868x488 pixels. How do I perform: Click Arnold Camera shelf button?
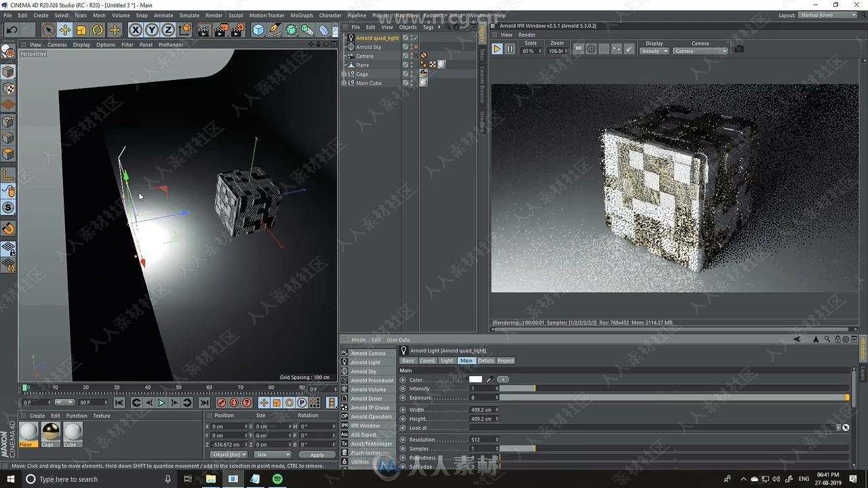pos(368,353)
